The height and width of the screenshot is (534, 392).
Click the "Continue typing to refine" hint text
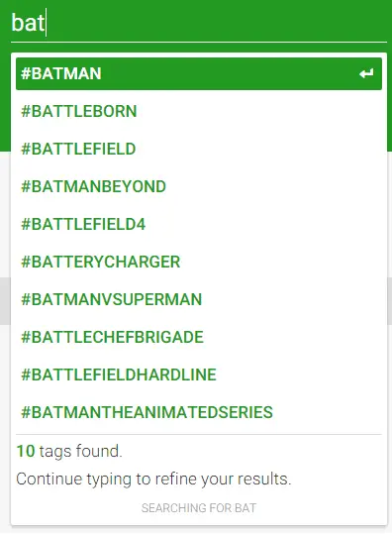click(x=153, y=479)
